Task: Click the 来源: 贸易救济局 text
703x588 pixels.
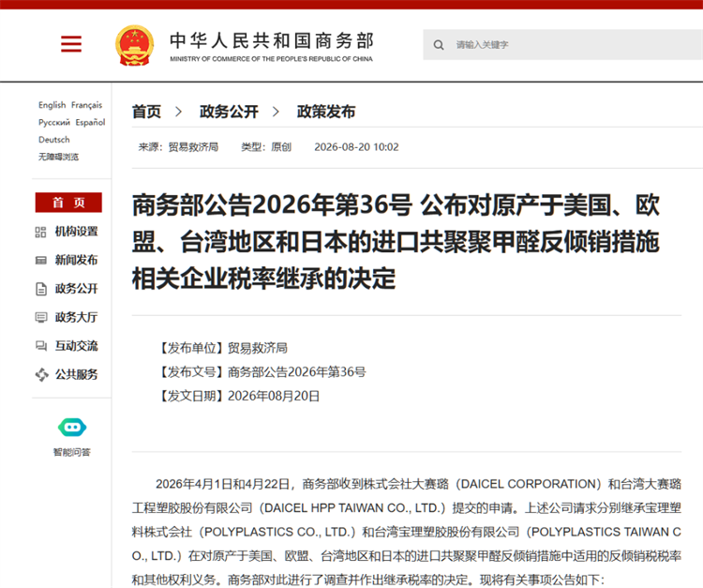Action: (178, 147)
